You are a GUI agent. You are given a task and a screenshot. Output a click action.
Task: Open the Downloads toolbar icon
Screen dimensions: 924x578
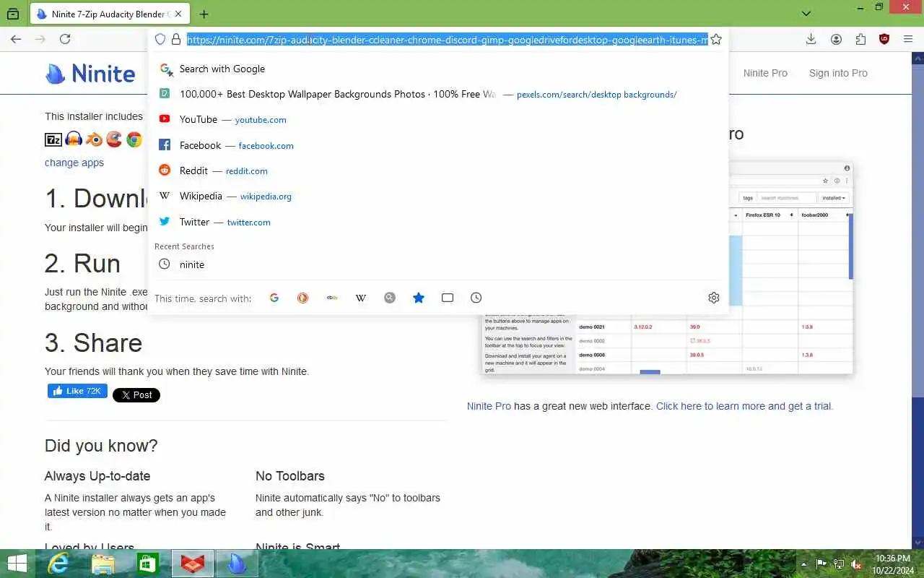[x=811, y=39]
